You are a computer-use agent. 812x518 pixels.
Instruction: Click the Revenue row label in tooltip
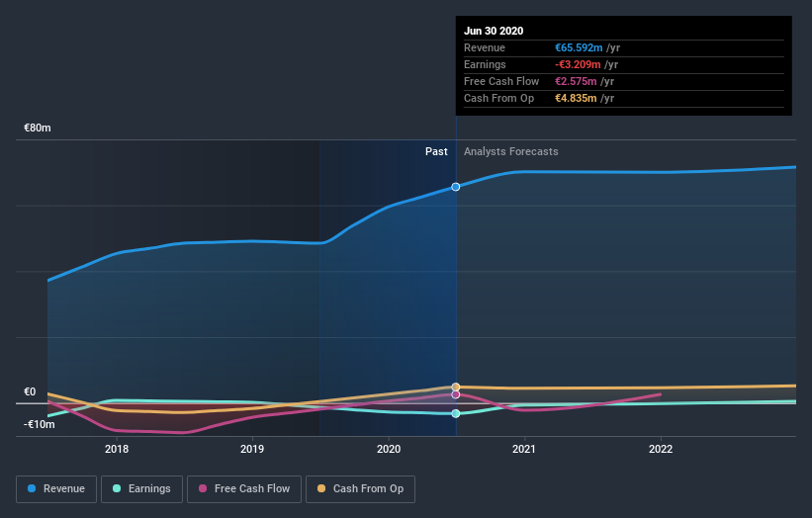[x=485, y=47]
